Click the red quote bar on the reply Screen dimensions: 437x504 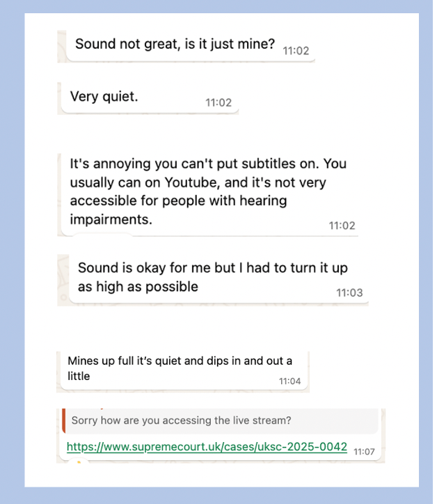(64, 420)
